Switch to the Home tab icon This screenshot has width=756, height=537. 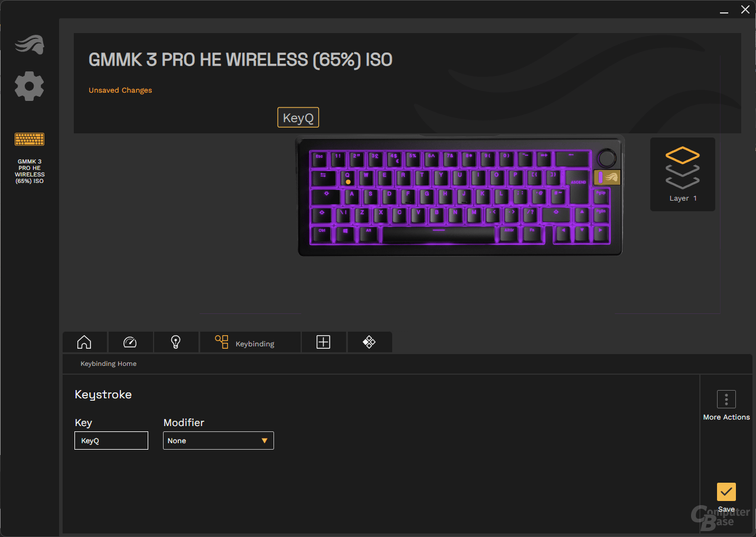pos(84,342)
